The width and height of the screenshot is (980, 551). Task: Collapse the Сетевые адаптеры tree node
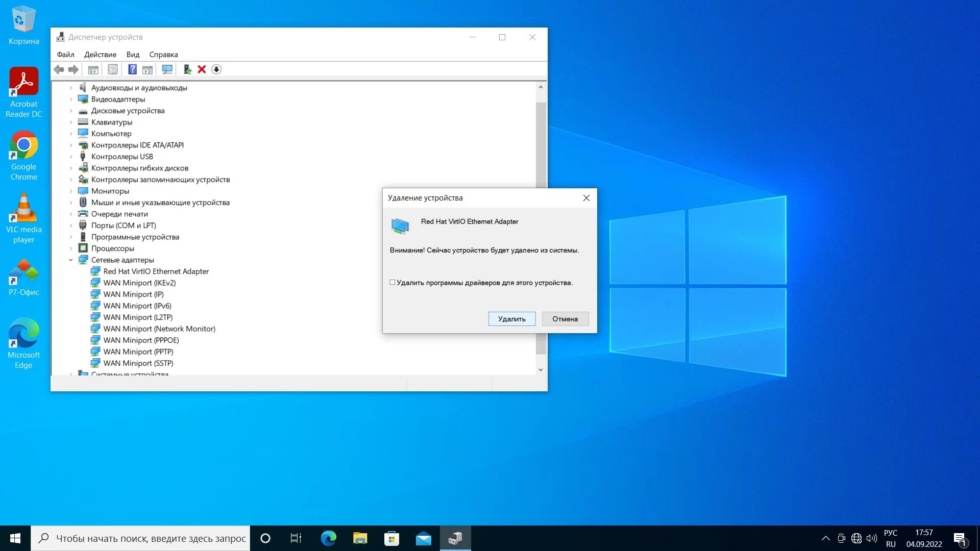pos(71,260)
